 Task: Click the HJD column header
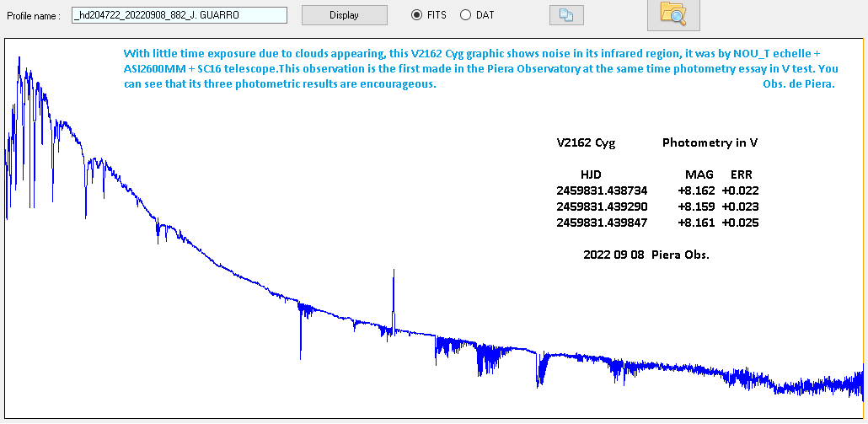tap(591, 174)
